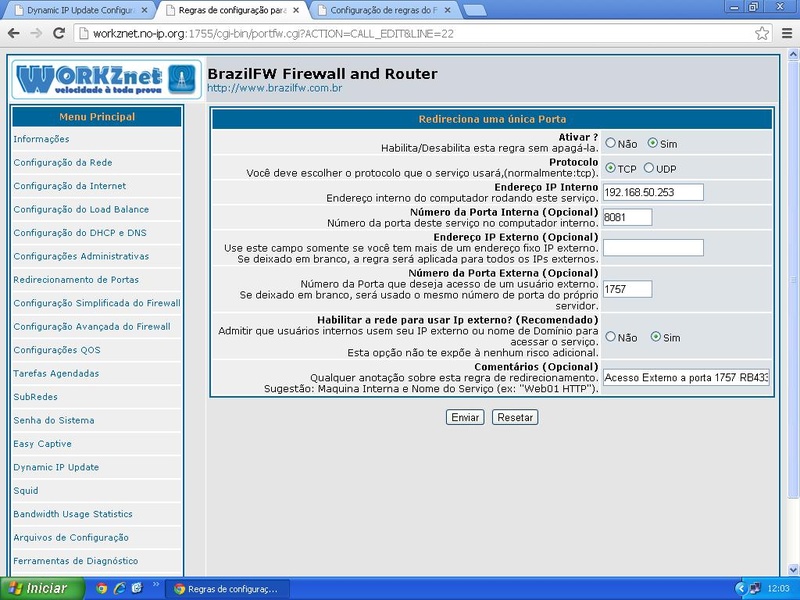Close the Configuração de regras tab
800x600 pixels.
coord(447,10)
